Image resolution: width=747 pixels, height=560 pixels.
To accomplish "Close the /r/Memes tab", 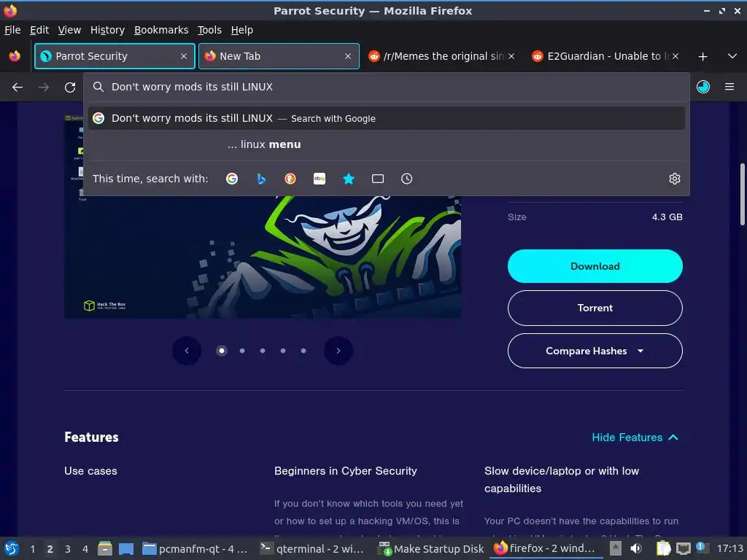I will point(511,56).
